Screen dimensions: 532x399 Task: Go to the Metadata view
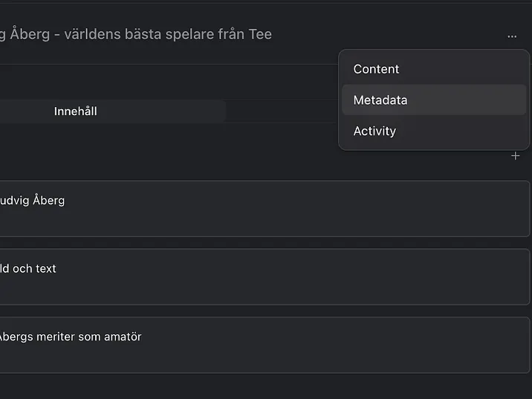[x=380, y=100]
